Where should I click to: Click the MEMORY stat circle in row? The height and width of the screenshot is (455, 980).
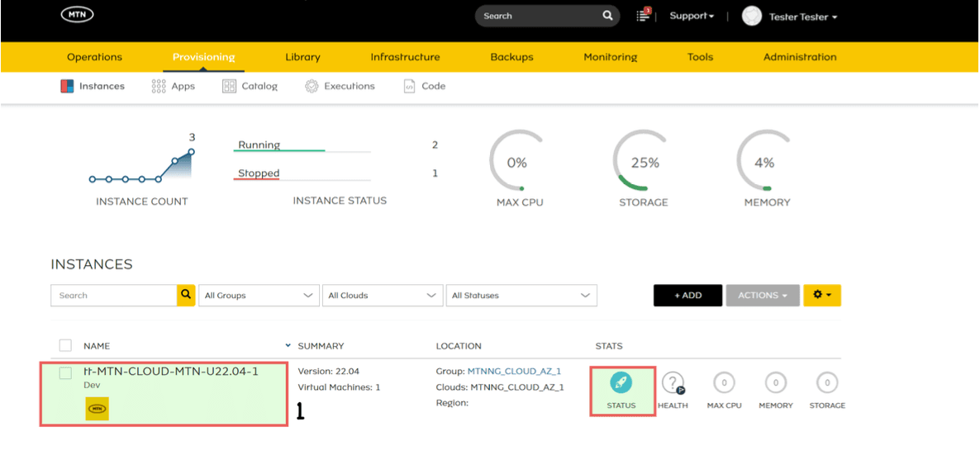tap(776, 382)
